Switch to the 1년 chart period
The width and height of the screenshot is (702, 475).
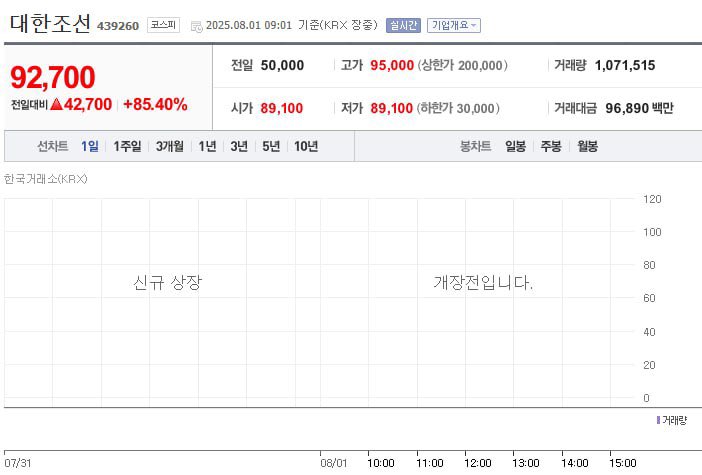(x=207, y=146)
